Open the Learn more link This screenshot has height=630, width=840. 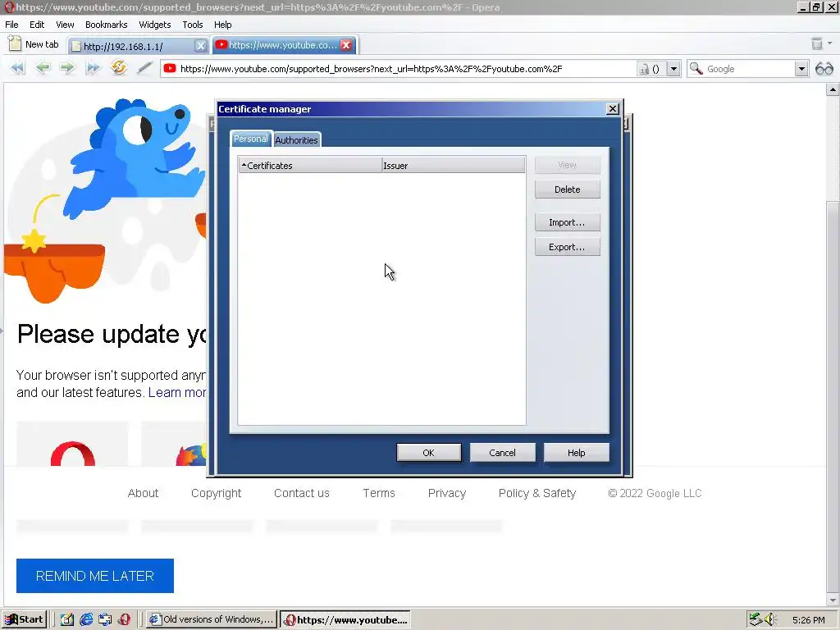(177, 393)
